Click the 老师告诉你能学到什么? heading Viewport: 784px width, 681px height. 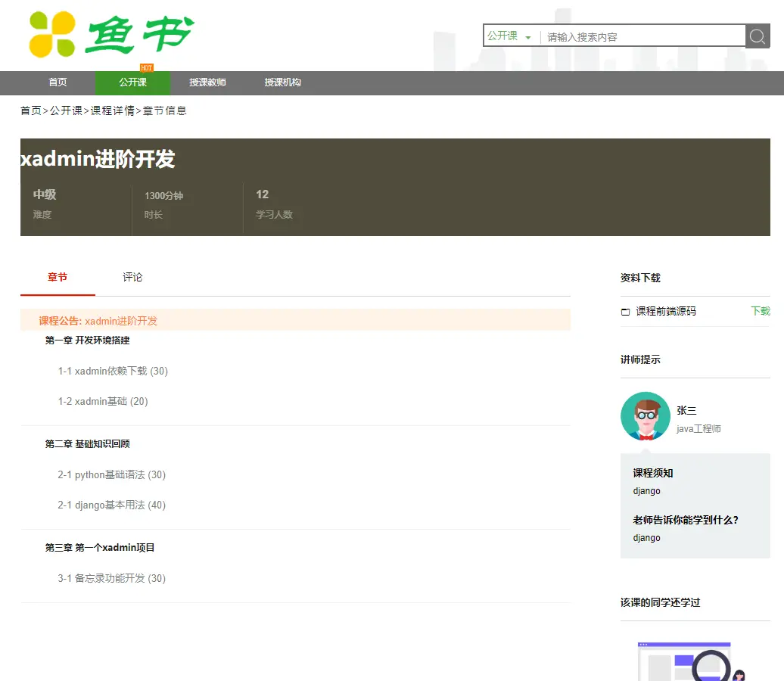[686, 520]
